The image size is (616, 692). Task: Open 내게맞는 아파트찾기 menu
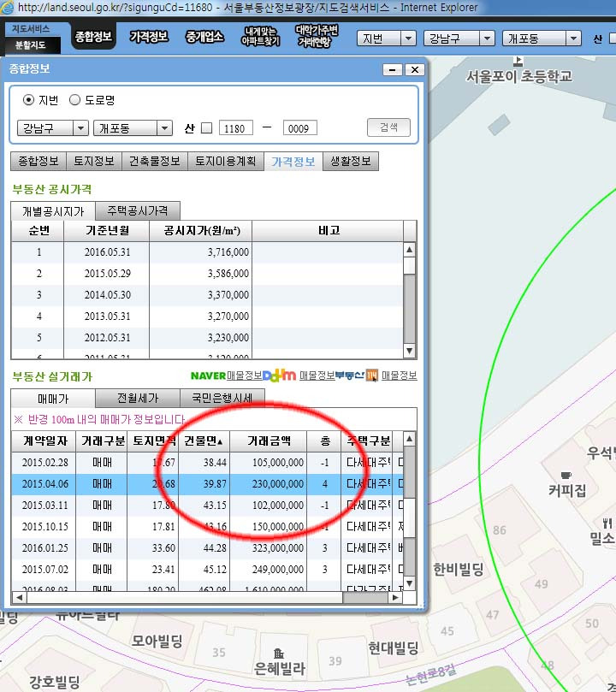[x=260, y=37]
